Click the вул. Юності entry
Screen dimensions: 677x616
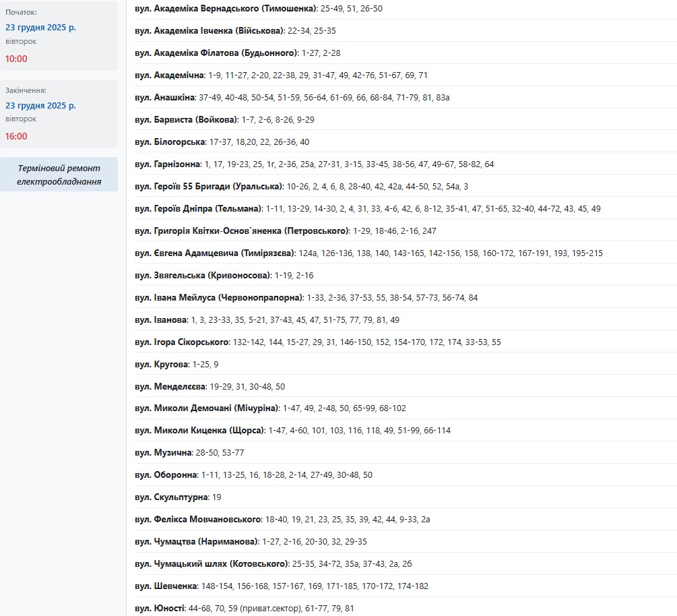click(159, 609)
